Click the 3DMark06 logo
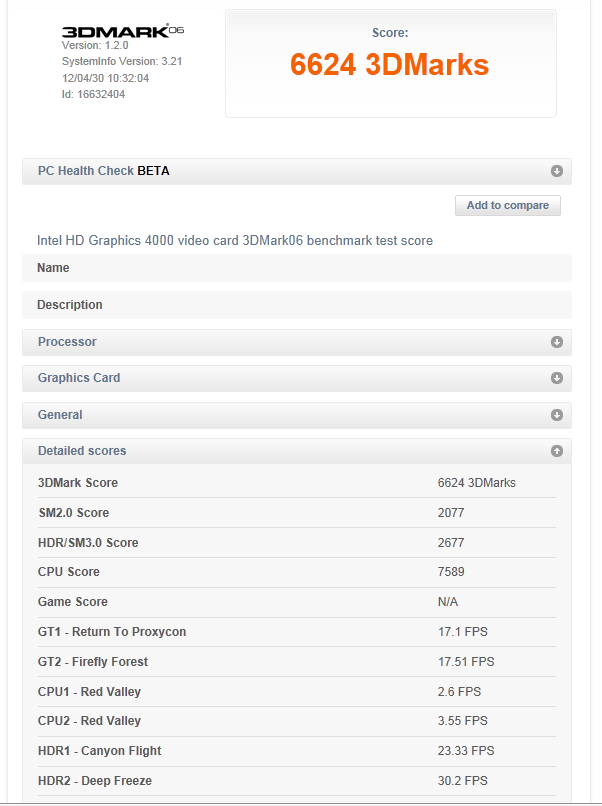Screen dimensions: 602x806 (x=123, y=31)
